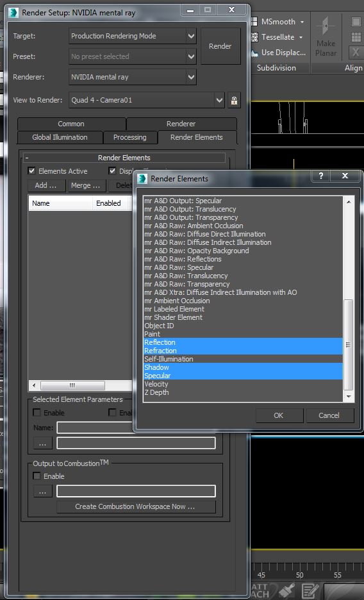Click the element output path field
Screen dimensions: 364x600
[x=136, y=443]
